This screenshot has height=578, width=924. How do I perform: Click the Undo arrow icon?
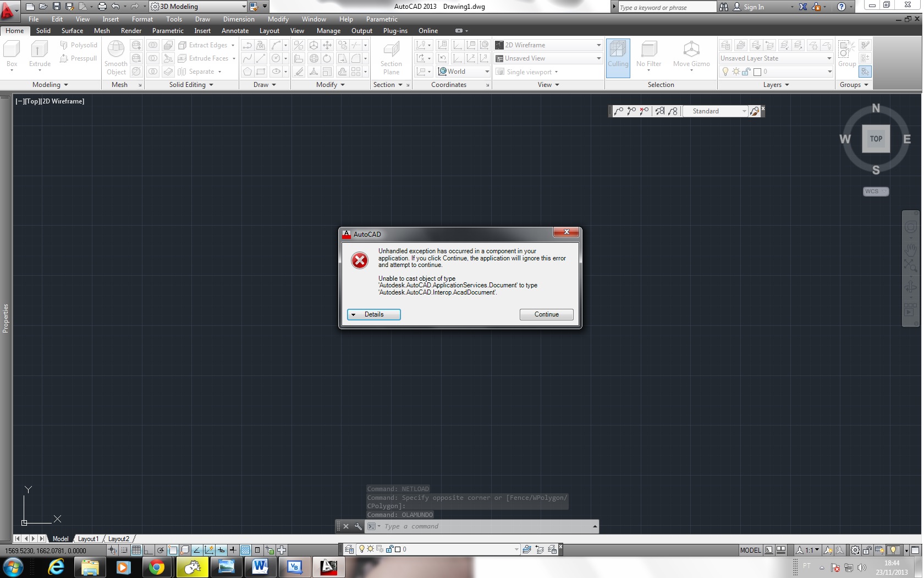click(115, 7)
